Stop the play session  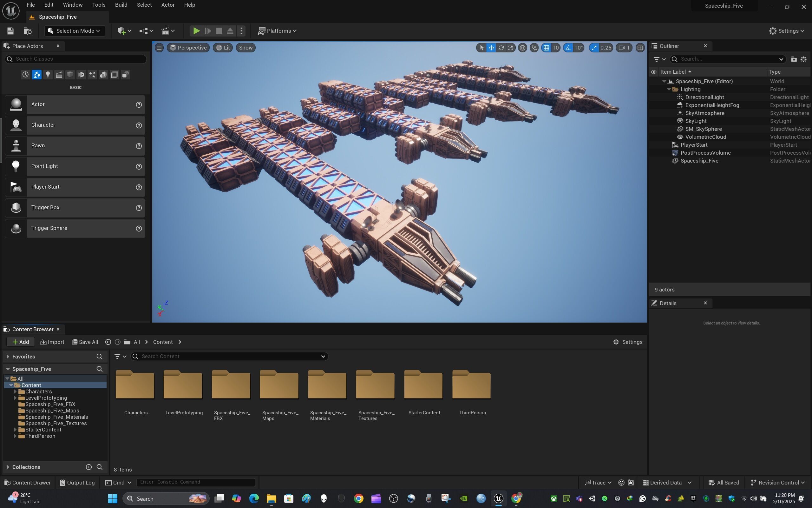click(219, 31)
